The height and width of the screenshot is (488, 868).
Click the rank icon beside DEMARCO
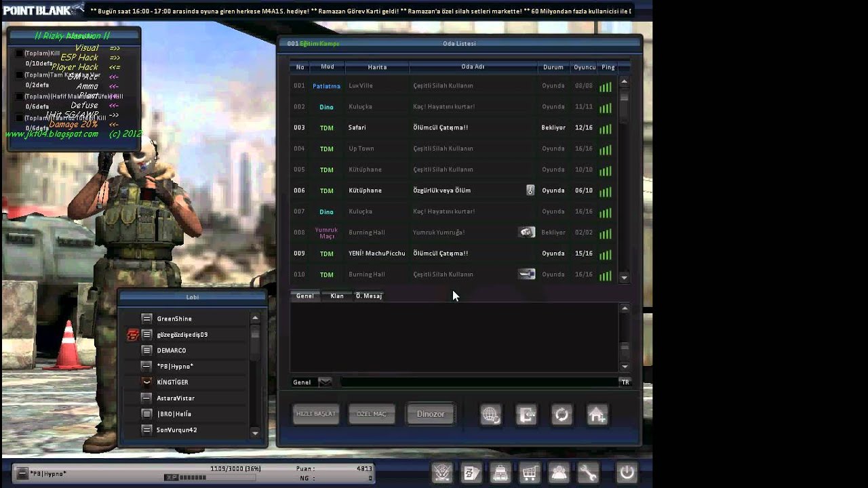146,350
